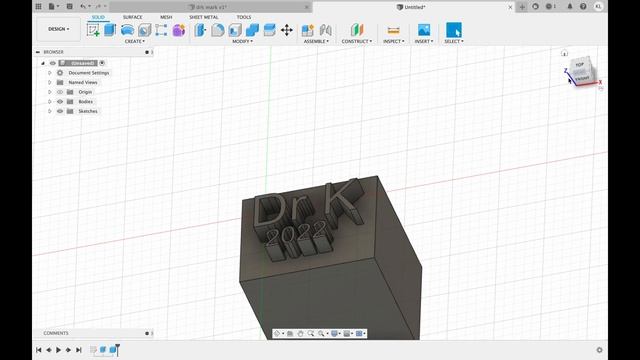Collapse the root component tree
The image size is (640, 360).
point(43,63)
